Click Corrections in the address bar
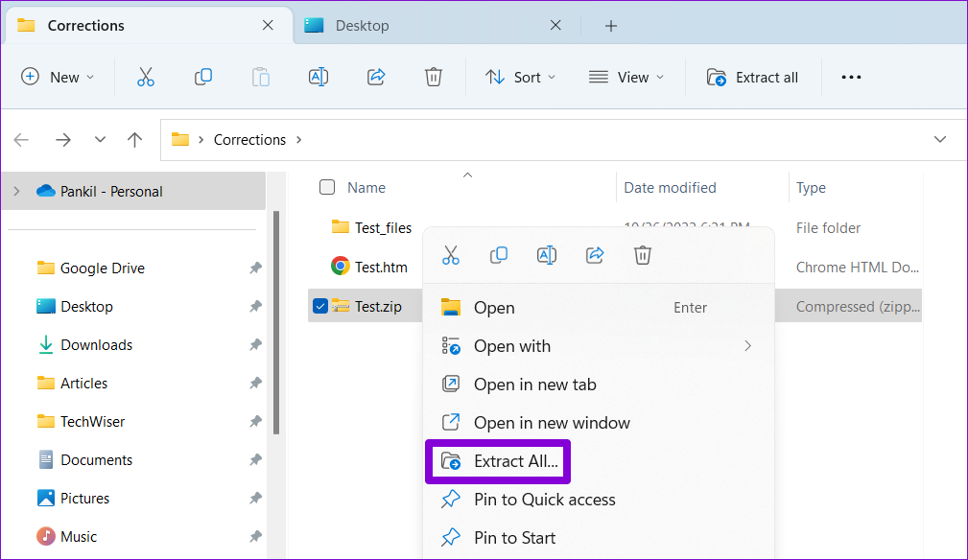The image size is (968, 560). [x=249, y=140]
